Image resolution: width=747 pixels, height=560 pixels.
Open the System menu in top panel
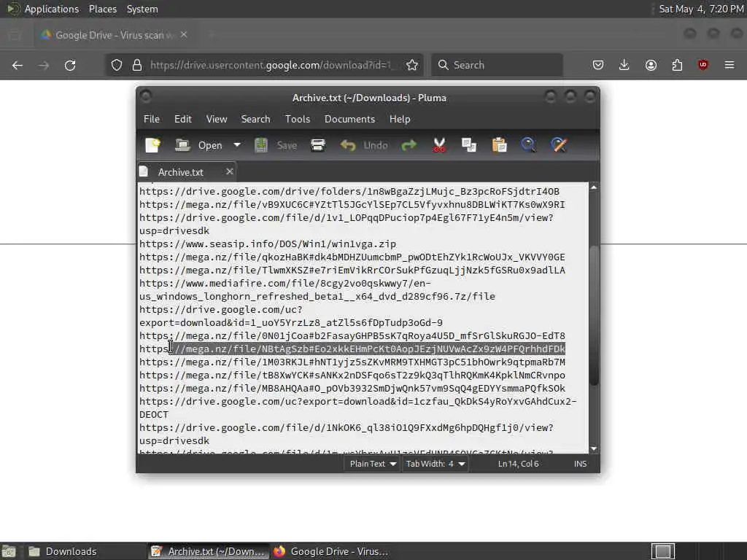[142, 9]
